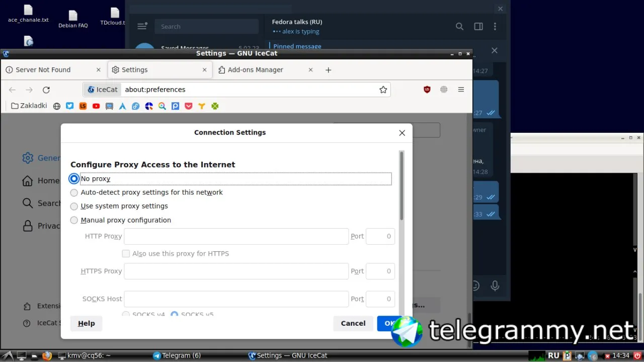
Task: Switch to the Settings browser tab
Action: (x=159, y=70)
